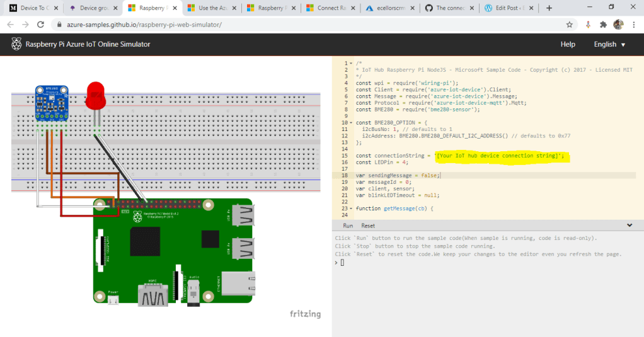Click the Run button
The height and width of the screenshot is (337, 644).
click(348, 226)
